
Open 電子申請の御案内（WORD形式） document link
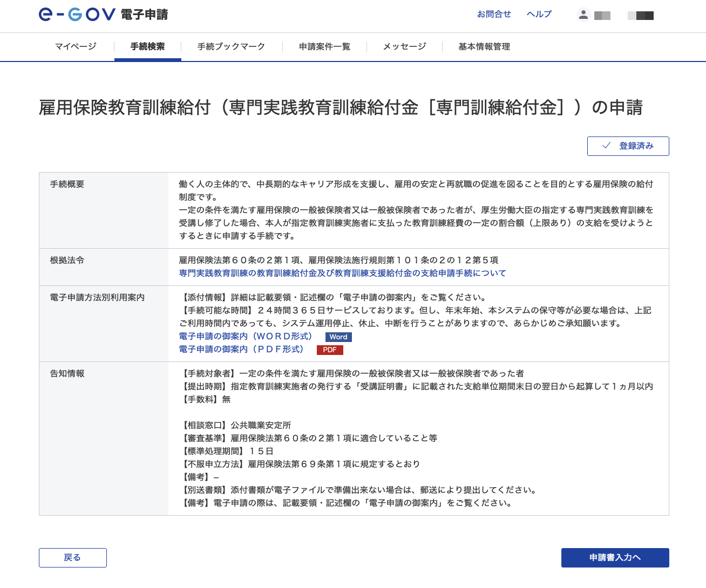(x=246, y=336)
